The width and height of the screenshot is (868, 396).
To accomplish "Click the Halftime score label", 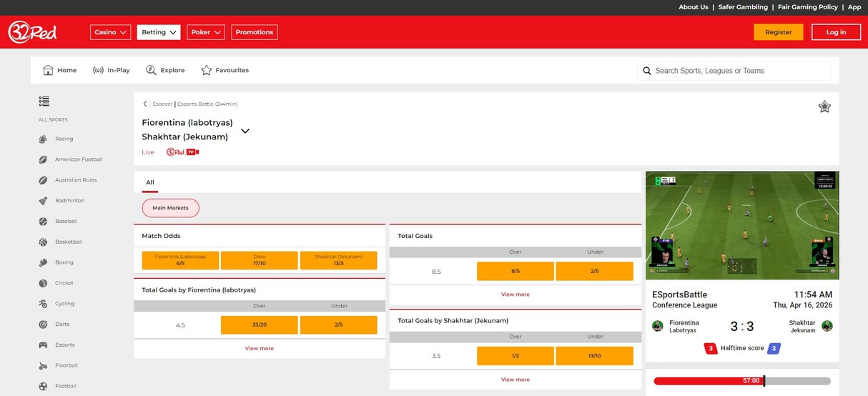I will pyautogui.click(x=741, y=348).
